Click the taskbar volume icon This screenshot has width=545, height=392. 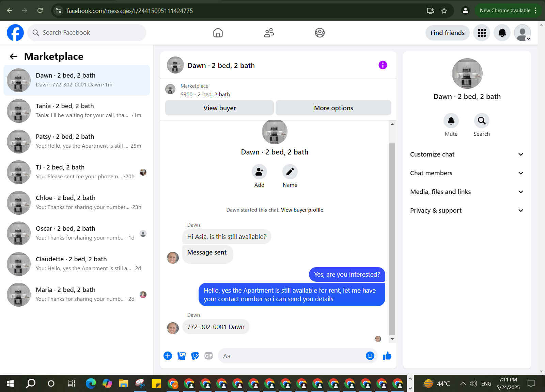click(473, 383)
